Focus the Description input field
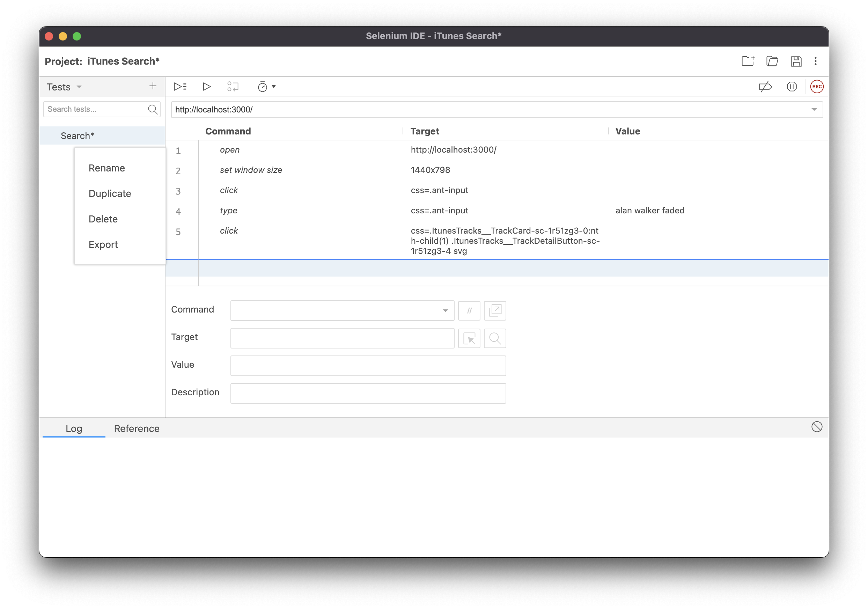Viewport: 868px width, 609px height. click(368, 393)
